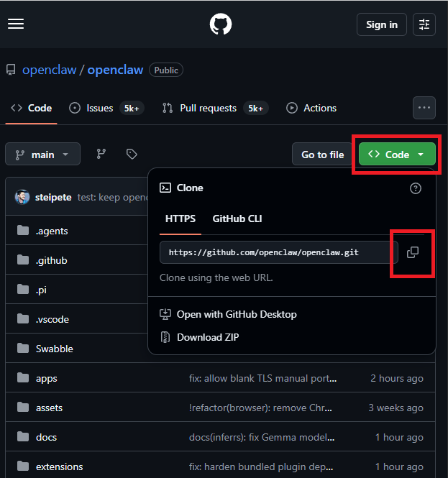
Task: Open the .agents folder
Action: 52,231
